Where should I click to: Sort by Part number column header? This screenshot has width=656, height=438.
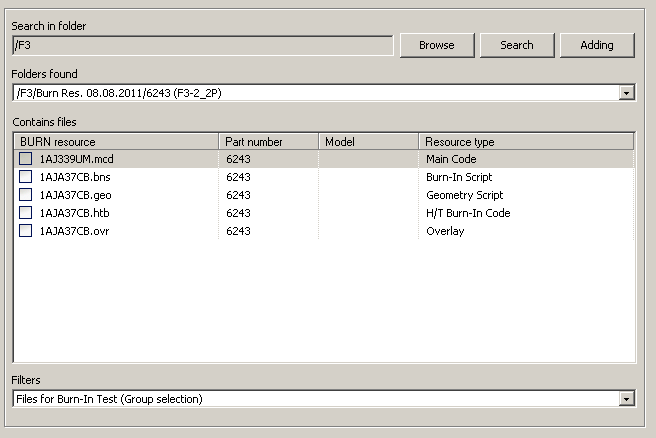[268, 142]
